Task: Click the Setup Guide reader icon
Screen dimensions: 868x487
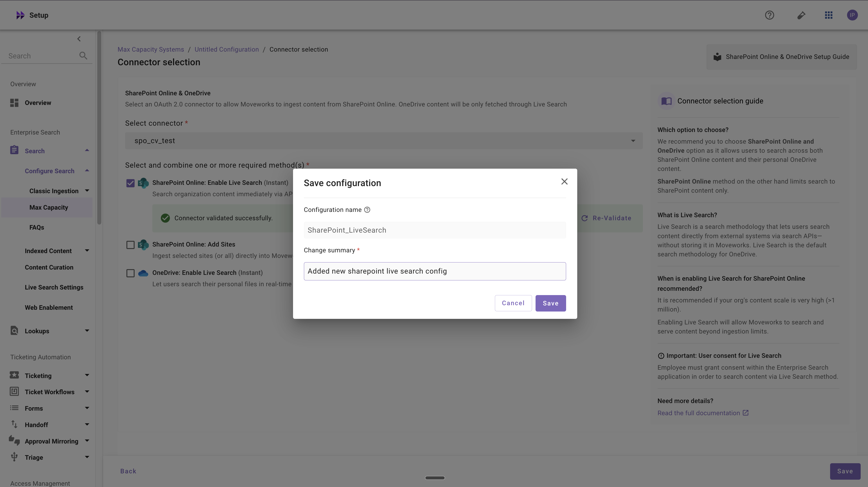Action: click(717, 57)
